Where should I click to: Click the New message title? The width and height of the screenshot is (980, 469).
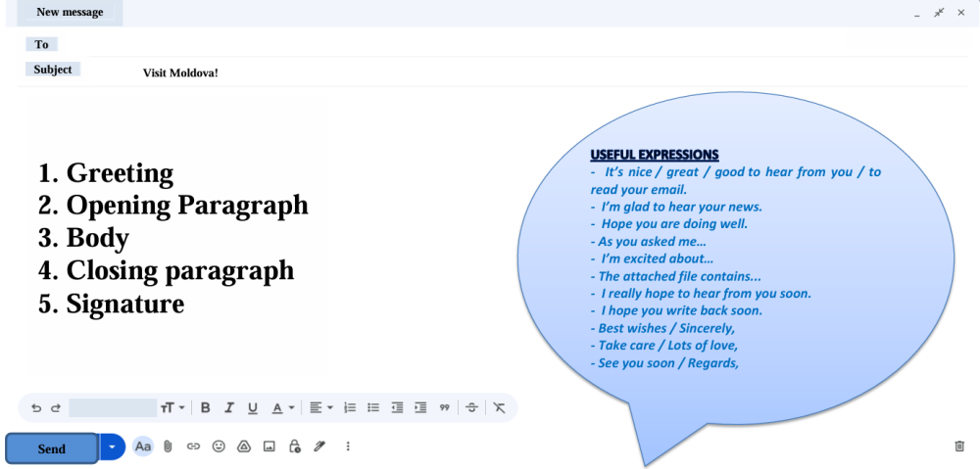coord(70,13)
